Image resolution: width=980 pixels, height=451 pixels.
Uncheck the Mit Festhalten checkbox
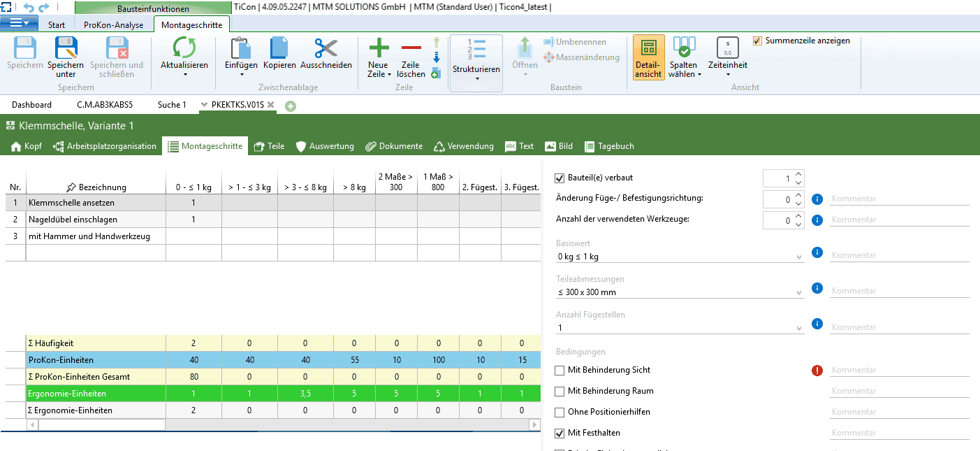[560, 434]
